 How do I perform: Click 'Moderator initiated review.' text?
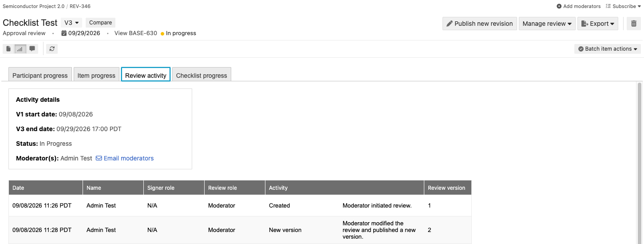(x=377, y=205)
